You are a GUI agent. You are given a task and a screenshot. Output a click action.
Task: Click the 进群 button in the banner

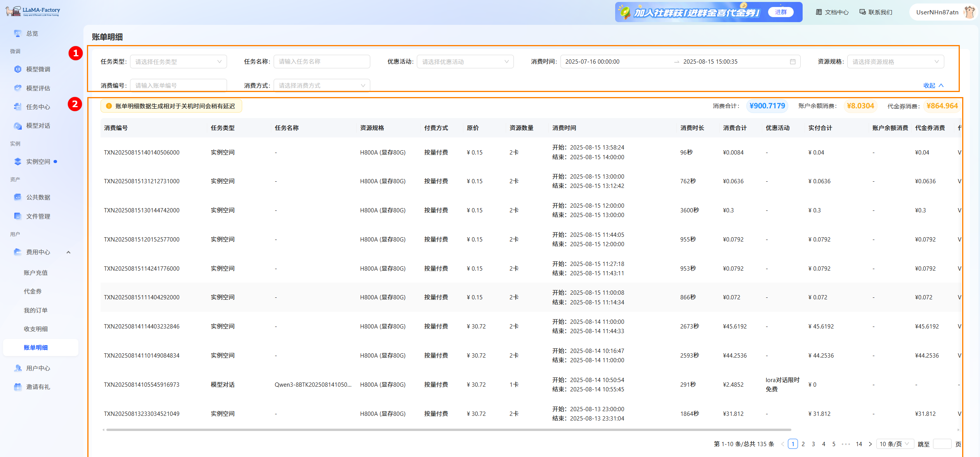pos(781,12)
